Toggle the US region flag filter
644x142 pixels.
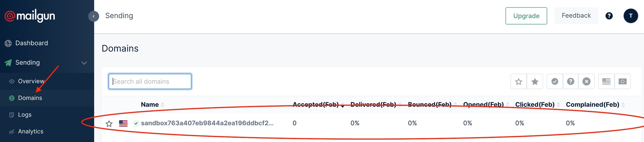[x=606, y=82]
